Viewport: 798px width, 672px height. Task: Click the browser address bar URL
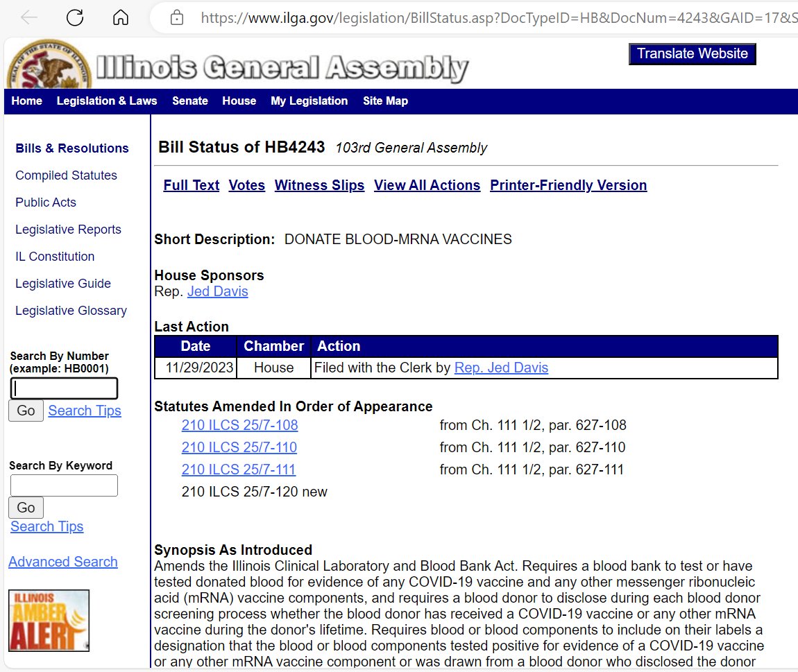[x=499, y=18]
